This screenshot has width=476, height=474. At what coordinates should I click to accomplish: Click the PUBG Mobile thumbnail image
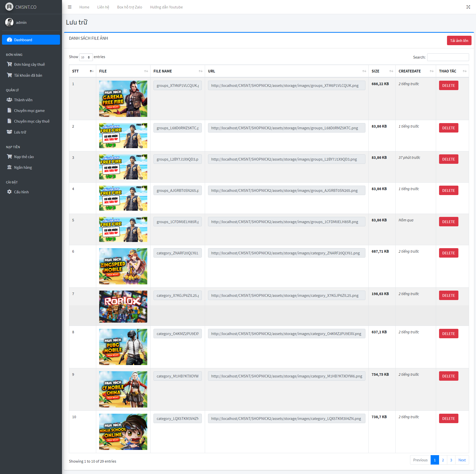pyautogui.click(x=123, y=347)
